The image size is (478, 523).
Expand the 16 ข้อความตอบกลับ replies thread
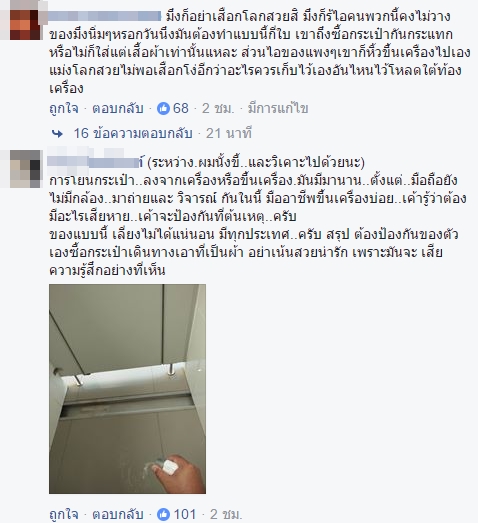(133, 133)
